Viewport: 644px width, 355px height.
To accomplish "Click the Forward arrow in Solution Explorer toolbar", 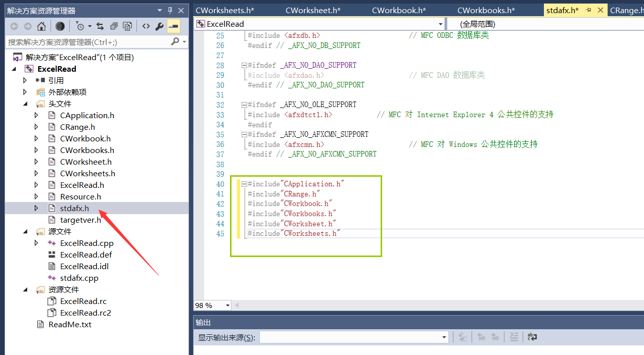I will pos(27,26).
